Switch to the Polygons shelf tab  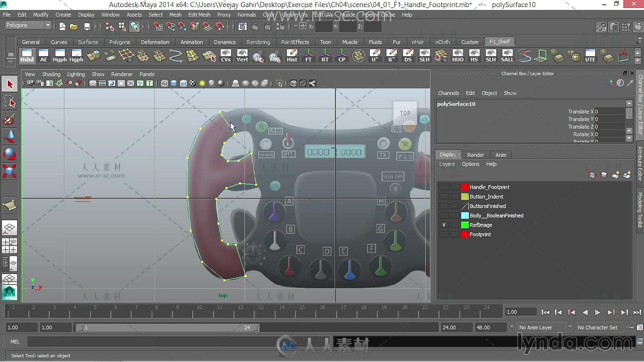click(x=119, y=42)
